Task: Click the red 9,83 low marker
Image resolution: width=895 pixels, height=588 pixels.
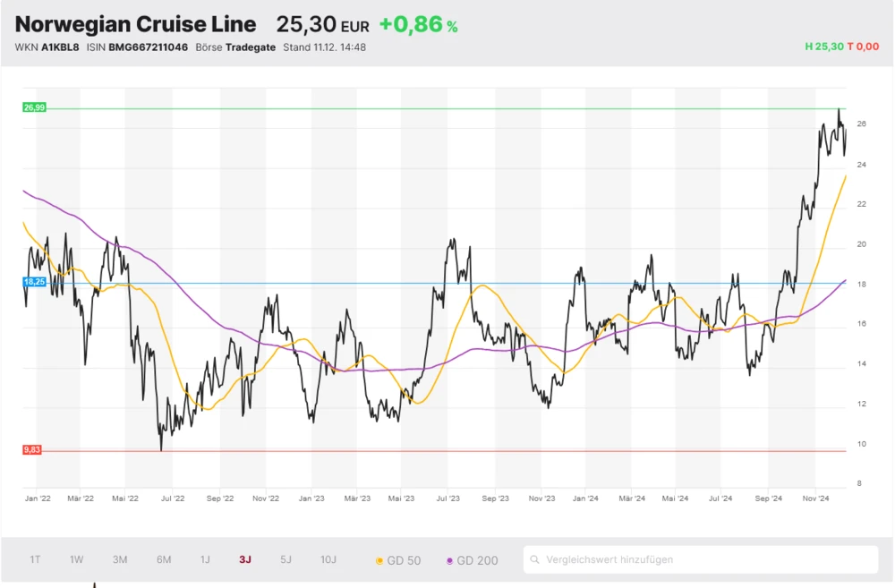Action: click(32, 450)
